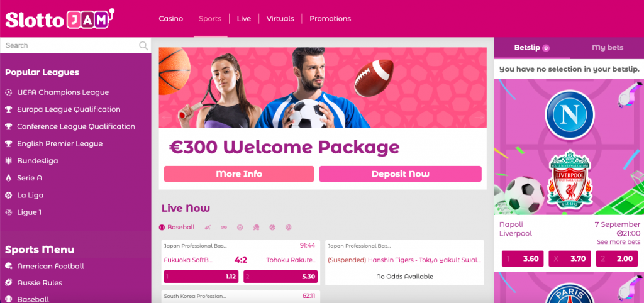This screenshot has height=303, width=644.
Task: Click into the Search input field
Action: click(70, 45)
